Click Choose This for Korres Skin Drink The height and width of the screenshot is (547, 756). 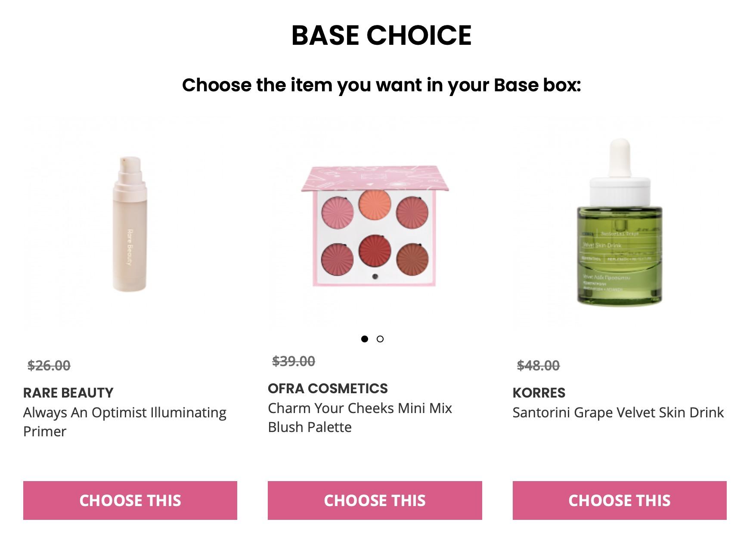coord(619,500)
